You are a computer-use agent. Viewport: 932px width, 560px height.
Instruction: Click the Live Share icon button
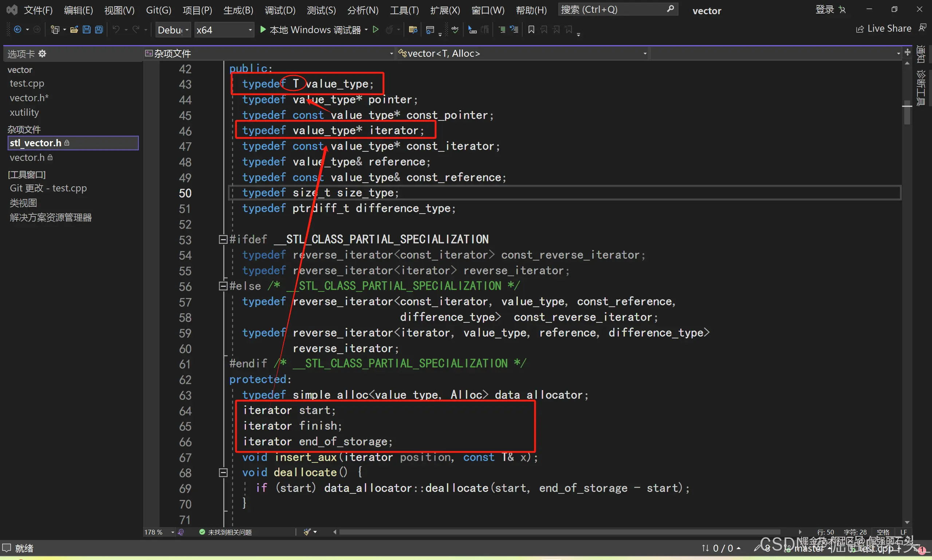point(860,29)
